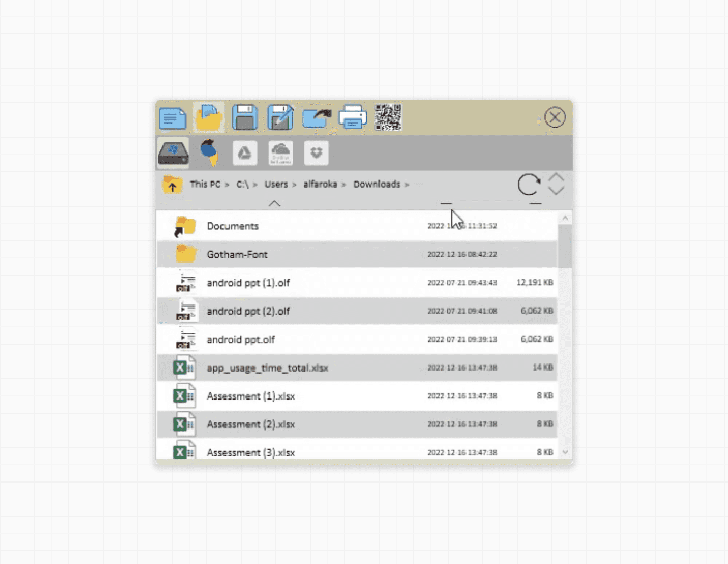Choose the Save As floppy with pencil icon
The width and height of the screenshot is (728, 564).
[280, 117]
